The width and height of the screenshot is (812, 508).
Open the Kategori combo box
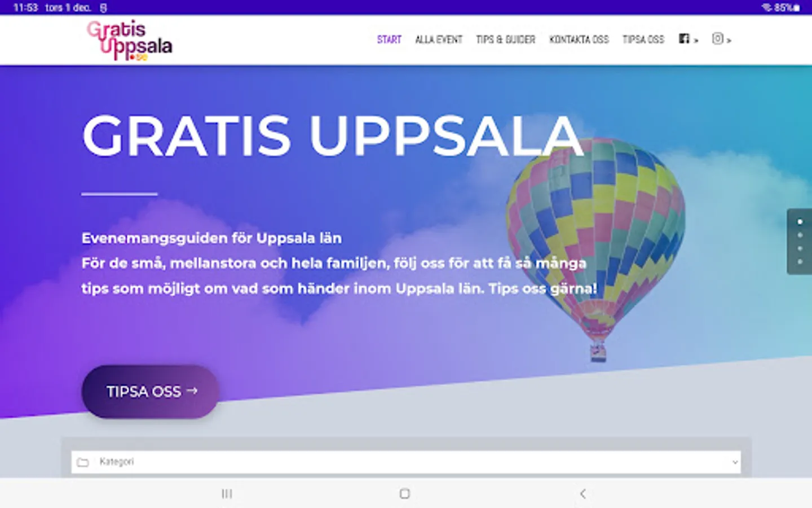(x=406, y=462)
